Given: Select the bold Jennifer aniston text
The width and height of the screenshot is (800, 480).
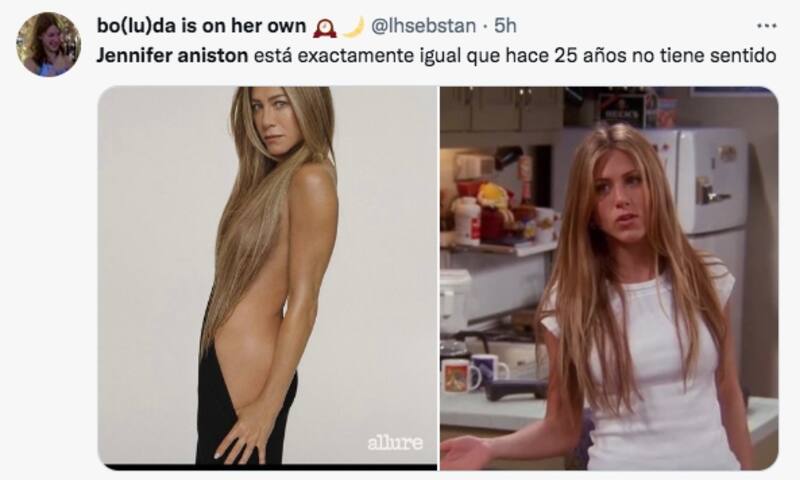Looking at the screenshot, I should coord(172,55).
